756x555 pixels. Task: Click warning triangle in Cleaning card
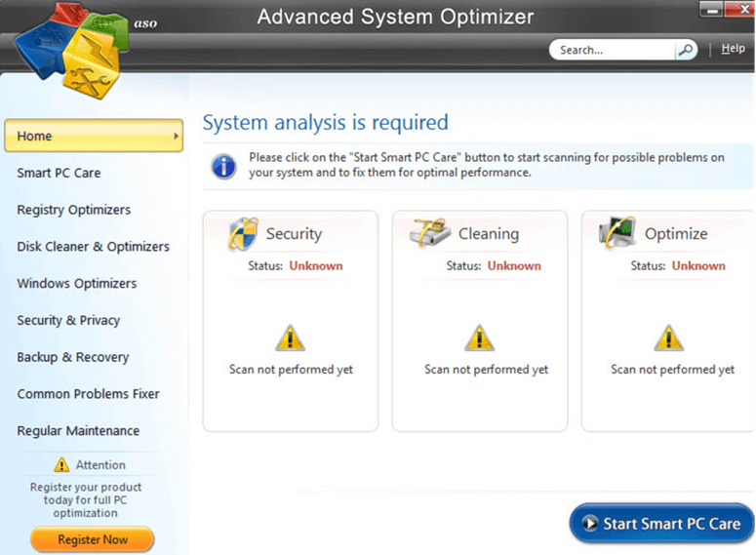479,337
